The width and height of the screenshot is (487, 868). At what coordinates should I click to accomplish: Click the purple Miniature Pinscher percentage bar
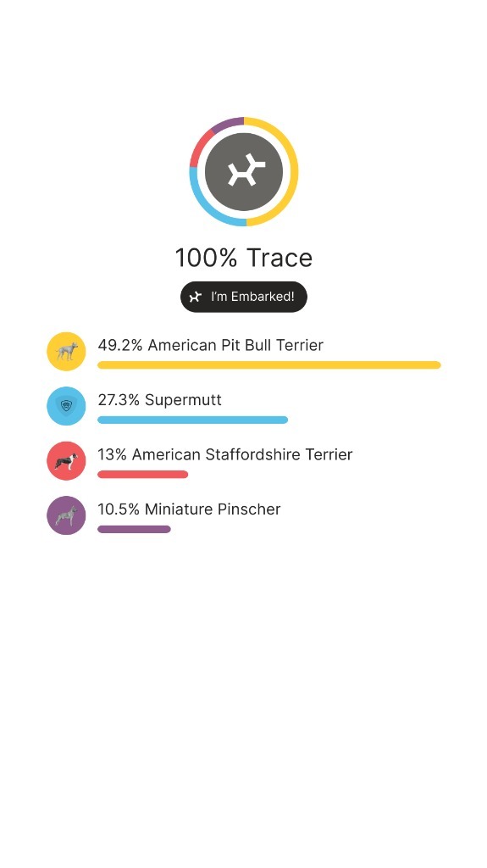pyautogui.click(x=134, y=529)
